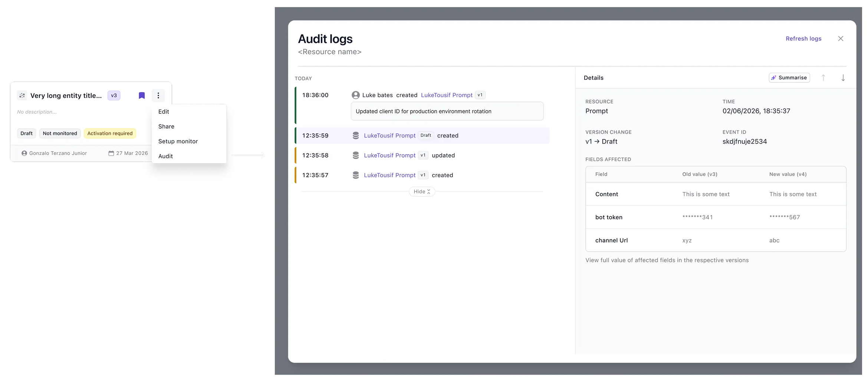Click 'New value (v4)' column header
Viewport: 868px width, 381px height.
788,174
